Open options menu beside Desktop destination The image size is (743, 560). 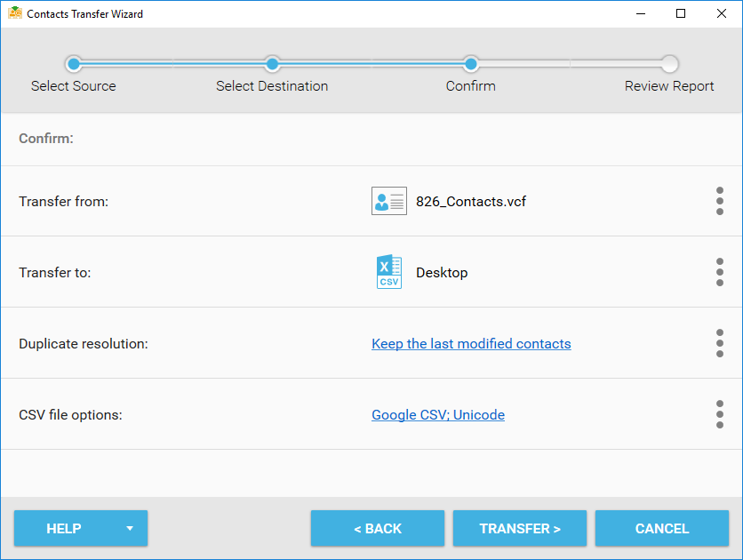[720, 272]
